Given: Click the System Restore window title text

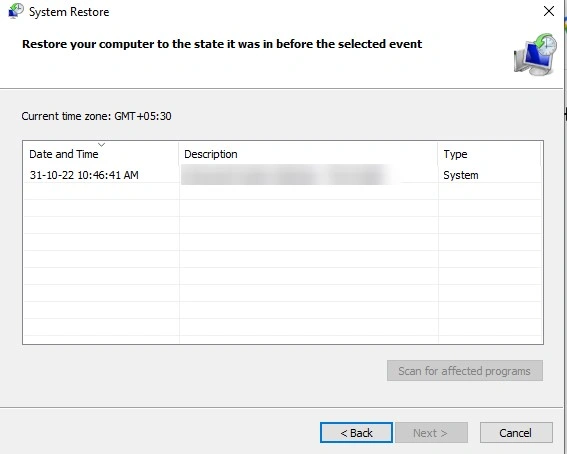Looking at the screenshot, I should (69, 12).
